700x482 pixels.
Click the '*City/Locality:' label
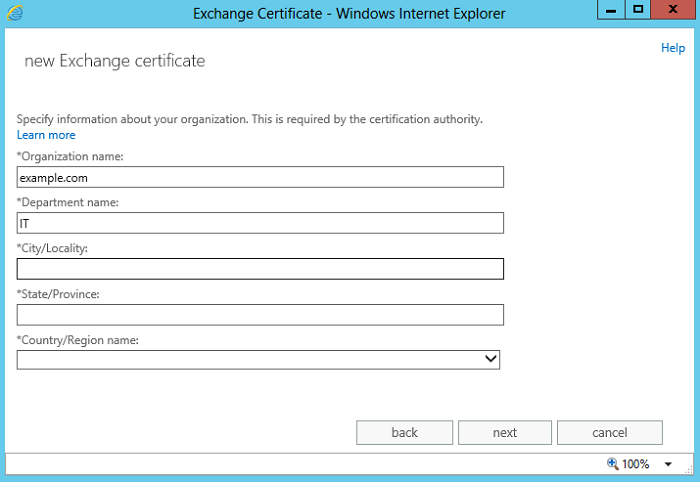[x=52, y=248]
